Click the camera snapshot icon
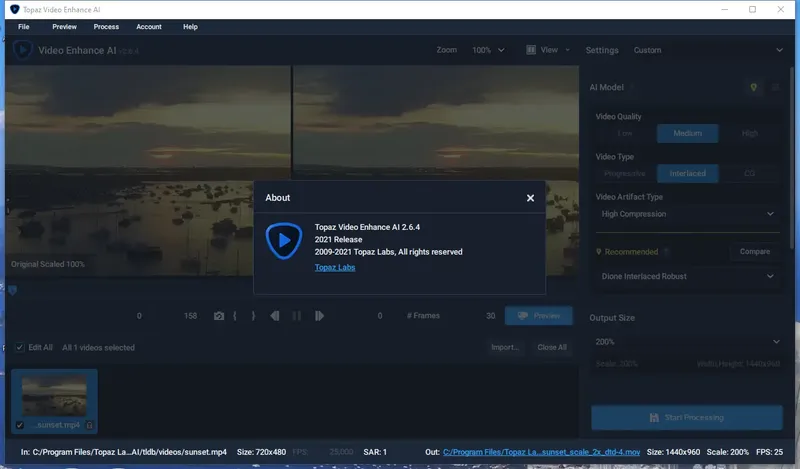The width and height of the screenshot is (800, 469). coord(219,316)
